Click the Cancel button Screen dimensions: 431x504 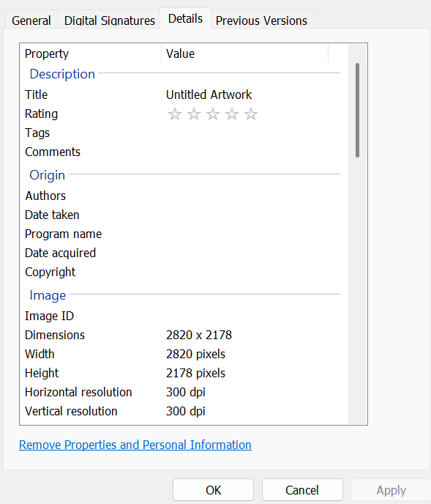coord(302,490)
